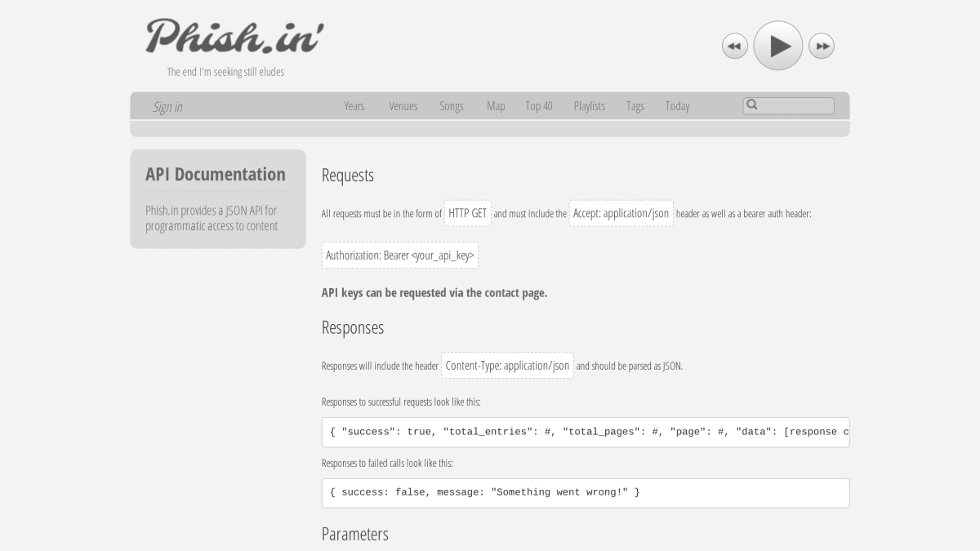
Task: Open the Years menu item
Action: [354, 106]
